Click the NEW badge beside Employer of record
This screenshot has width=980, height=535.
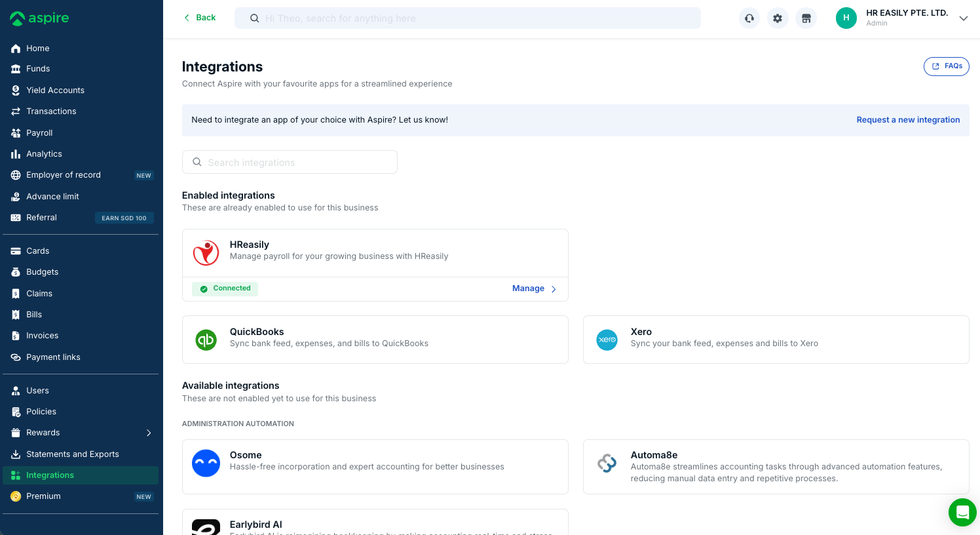pos(143,175)
